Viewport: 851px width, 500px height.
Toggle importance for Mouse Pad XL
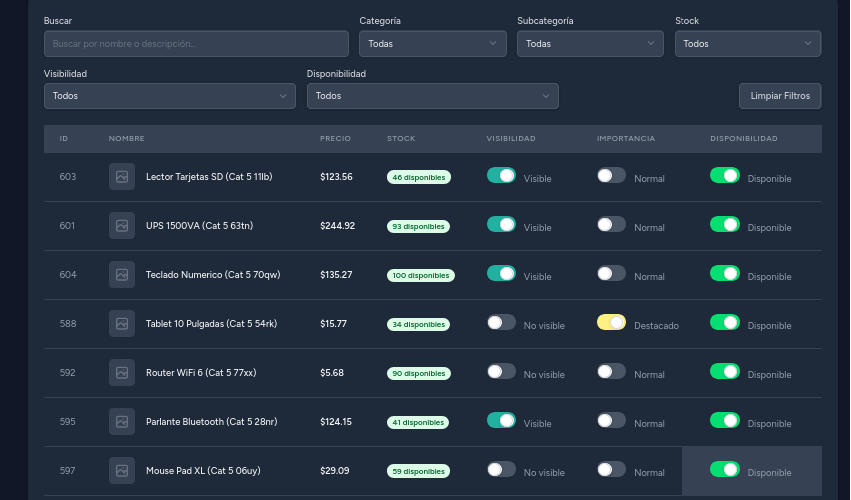click(x=611, y=469)
